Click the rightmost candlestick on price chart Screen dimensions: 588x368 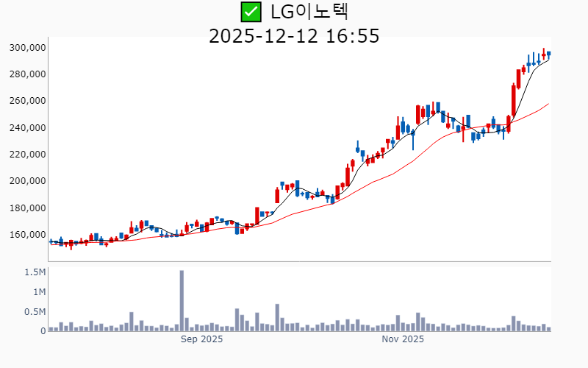(x=548, y=54)
